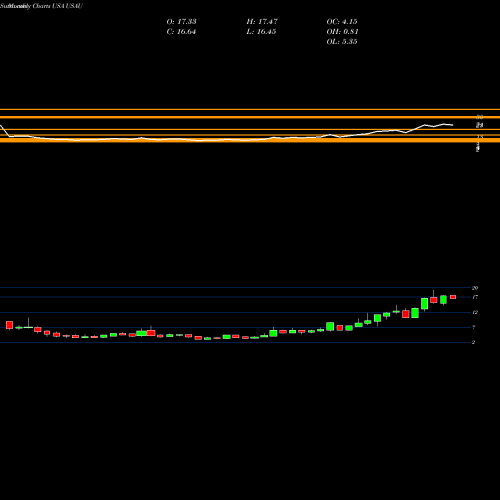500x500 pixels.
Task: Click the first red candlestick on the left
Action: tap(9, 325)
